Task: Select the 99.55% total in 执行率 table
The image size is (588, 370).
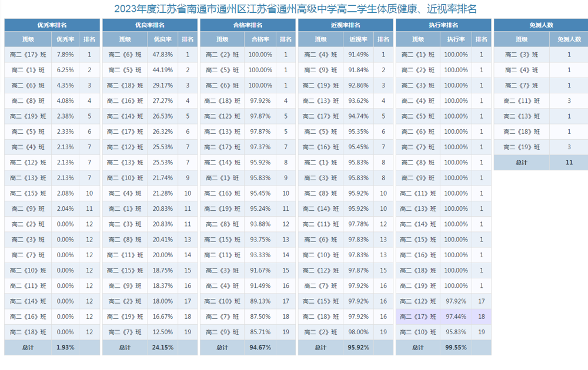Action: 456,347
